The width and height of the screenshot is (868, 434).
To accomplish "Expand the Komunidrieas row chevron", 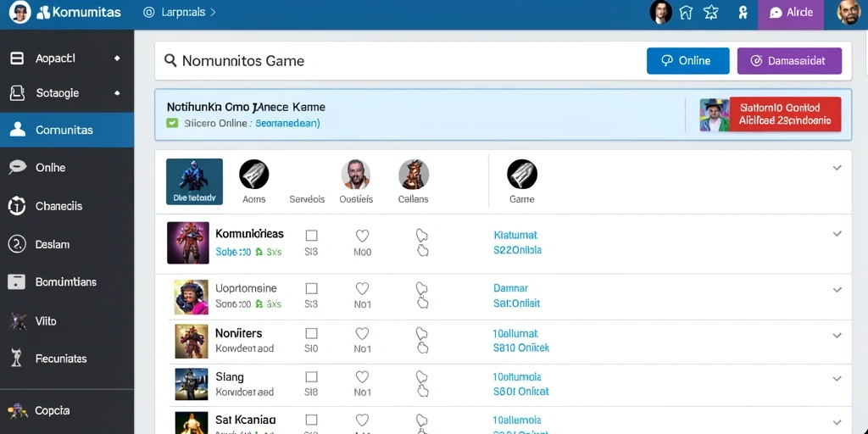I will (x=837, y=234).
